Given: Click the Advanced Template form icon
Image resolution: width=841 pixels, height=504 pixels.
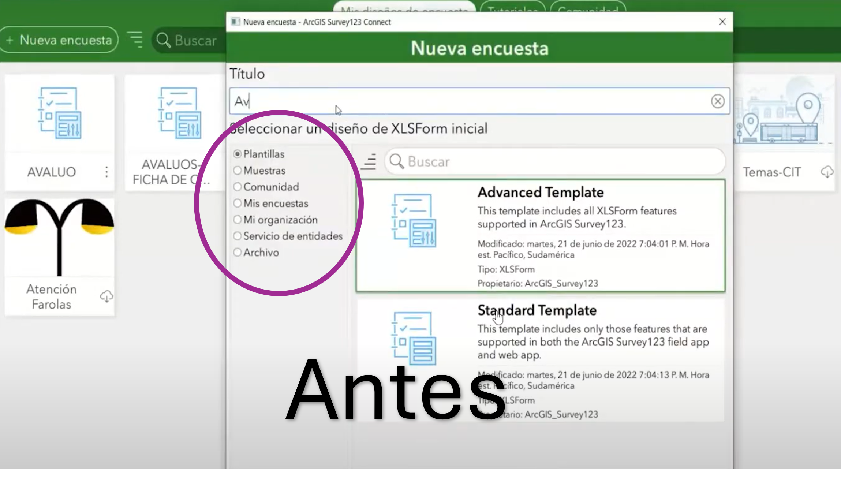Looking at the screenshot, I should click(414, 221).
